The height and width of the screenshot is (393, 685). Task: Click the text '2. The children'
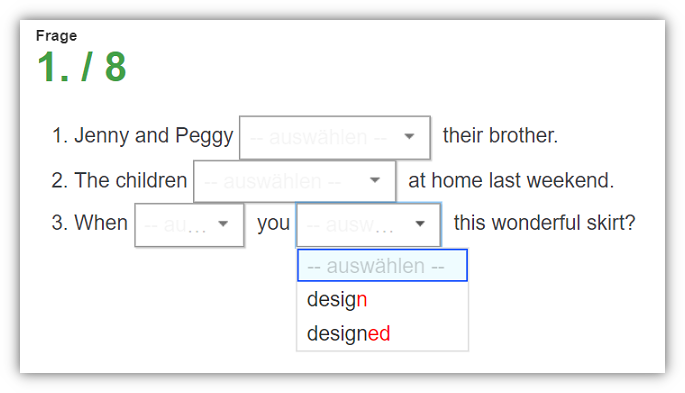[119, 180]
